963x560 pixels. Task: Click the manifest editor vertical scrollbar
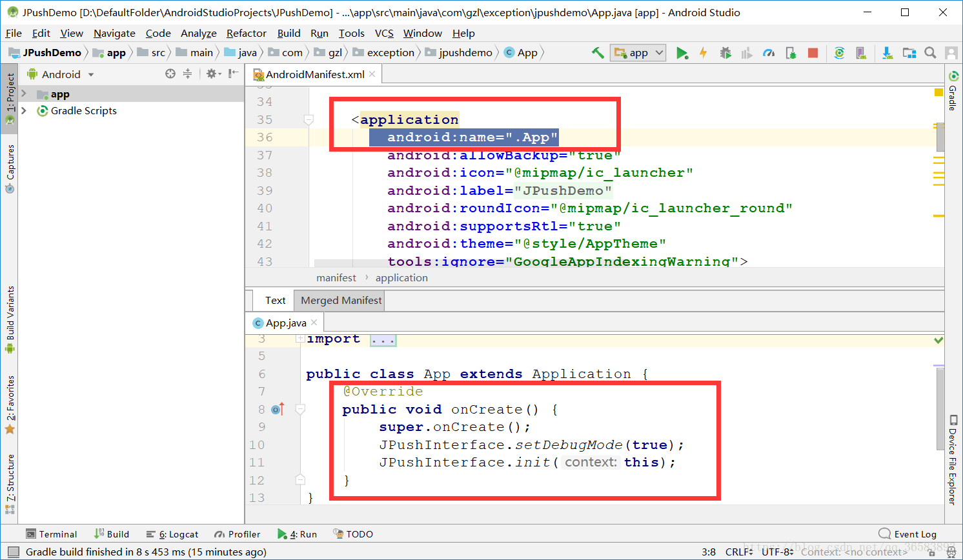(940, 137)
